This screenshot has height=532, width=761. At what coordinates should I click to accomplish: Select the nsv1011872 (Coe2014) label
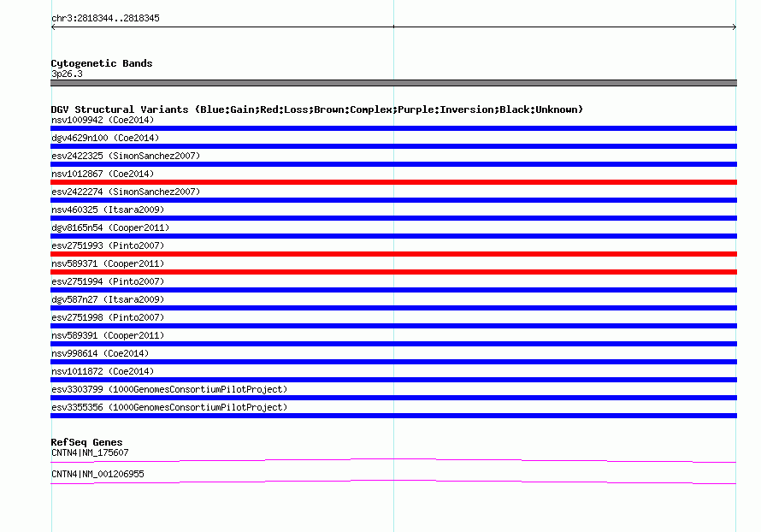pyautogui.click(x=103, y=371)
